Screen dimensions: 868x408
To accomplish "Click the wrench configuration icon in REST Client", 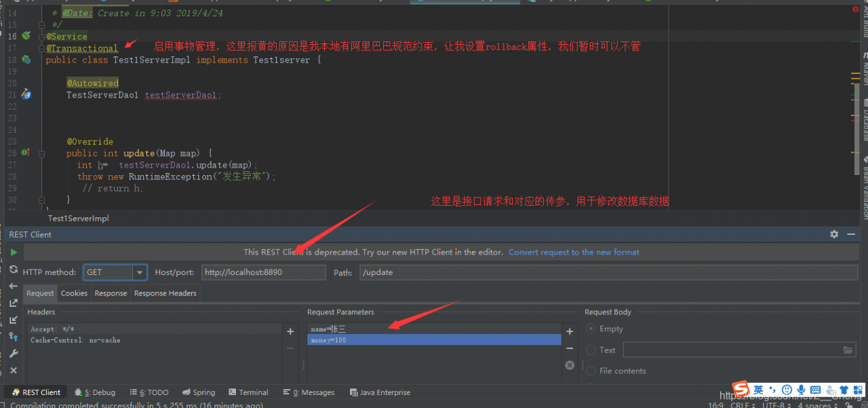I will (x=13, y=354).
